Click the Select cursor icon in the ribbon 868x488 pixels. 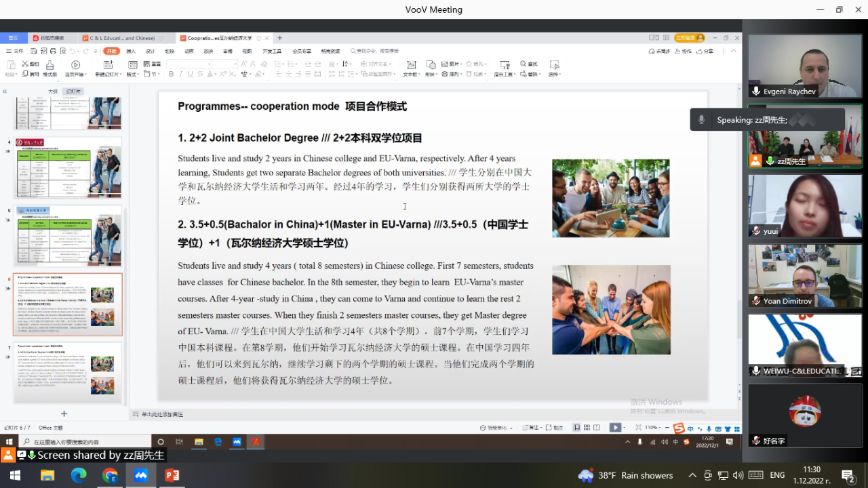point(555,65)
